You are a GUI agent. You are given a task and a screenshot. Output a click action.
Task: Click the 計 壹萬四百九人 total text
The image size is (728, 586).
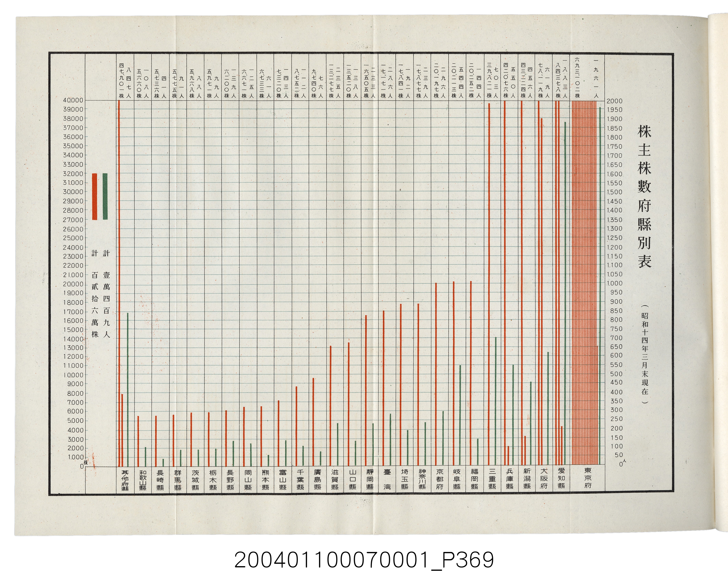106,294
